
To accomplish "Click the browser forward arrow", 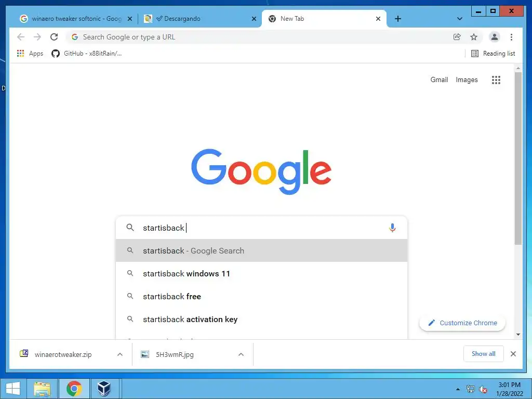I will pyautogui.click(x=37, y=37).
